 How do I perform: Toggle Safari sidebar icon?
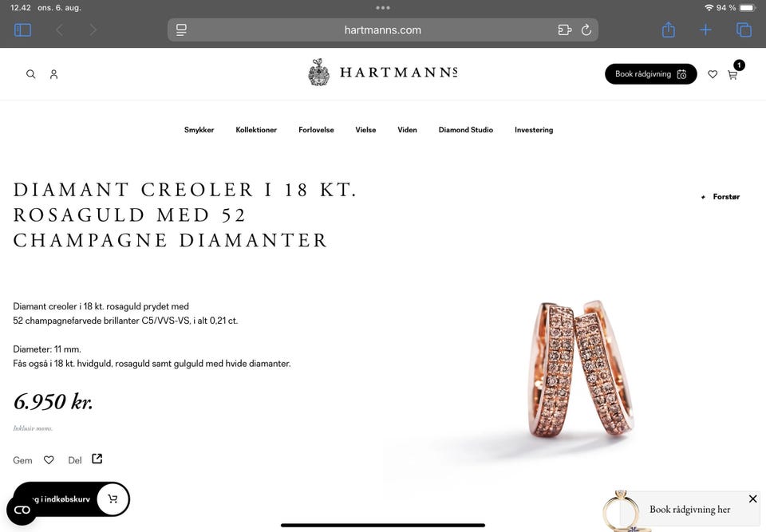click(22, 30)
